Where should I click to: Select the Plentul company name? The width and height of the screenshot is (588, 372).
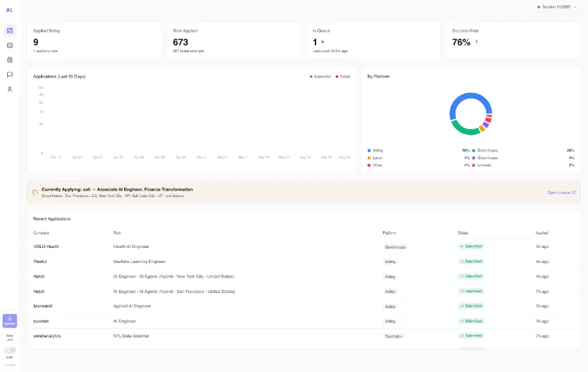(40, 262)
